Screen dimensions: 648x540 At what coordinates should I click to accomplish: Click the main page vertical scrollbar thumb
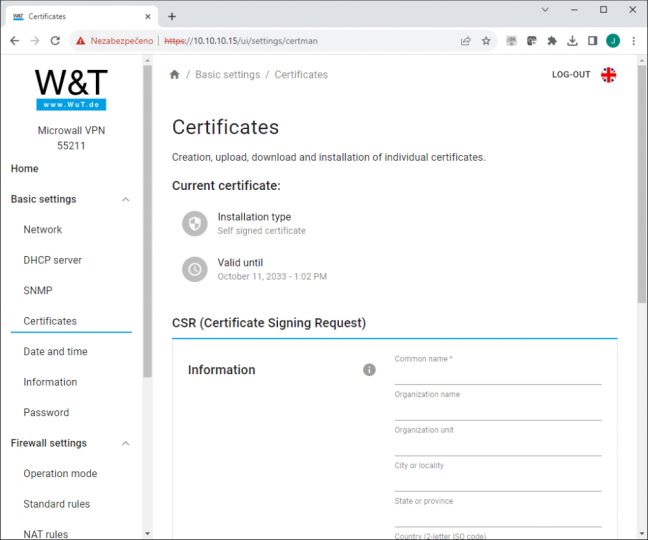(x=641, y=185)
